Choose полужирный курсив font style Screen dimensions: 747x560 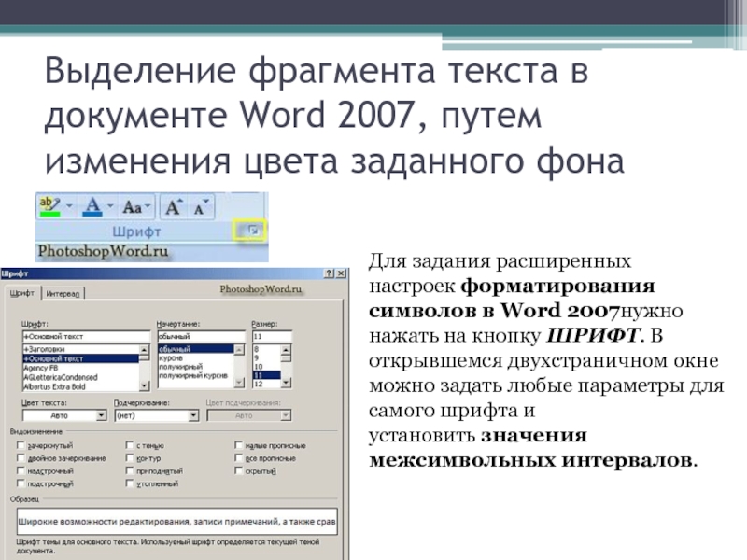pyautogui.click(x=196, y=375)
